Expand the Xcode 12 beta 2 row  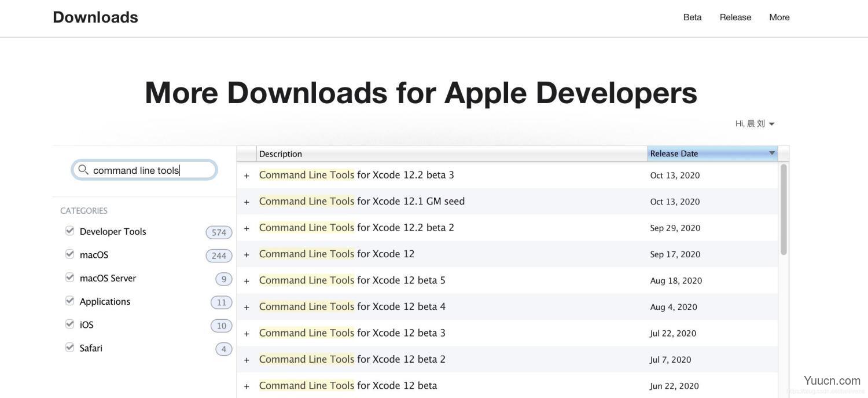(x=247, y=360)
